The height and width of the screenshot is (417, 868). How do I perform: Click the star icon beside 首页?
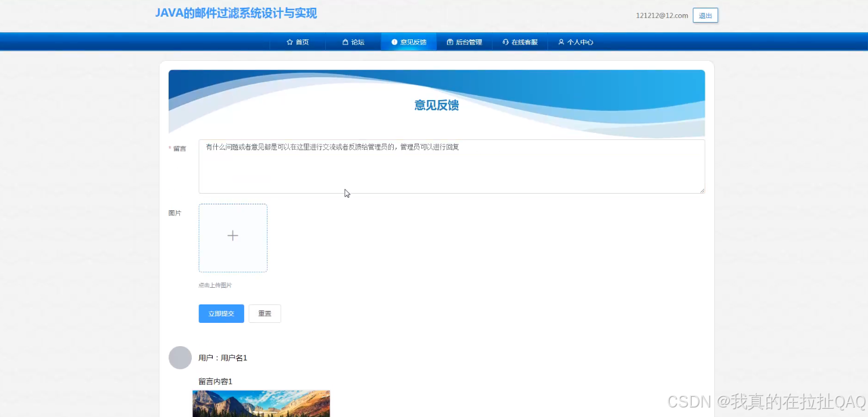point(290,42)
